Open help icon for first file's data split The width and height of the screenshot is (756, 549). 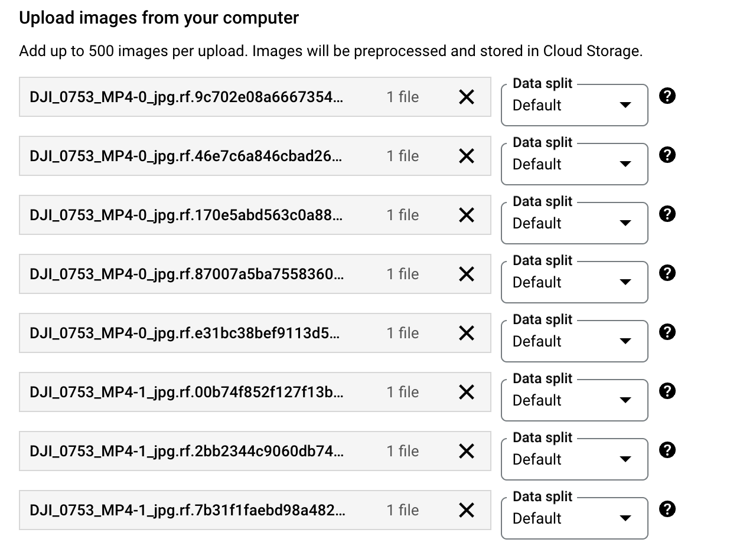pos(667,96)
